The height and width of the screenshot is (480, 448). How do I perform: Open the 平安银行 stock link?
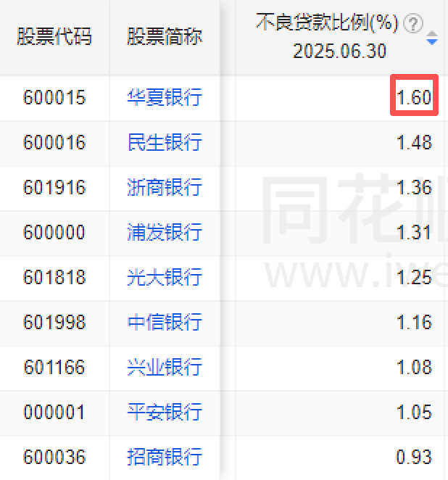point(165,412)
